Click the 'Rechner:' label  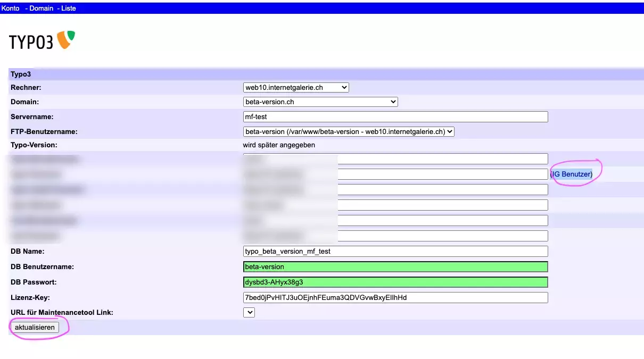pos(26,88)
